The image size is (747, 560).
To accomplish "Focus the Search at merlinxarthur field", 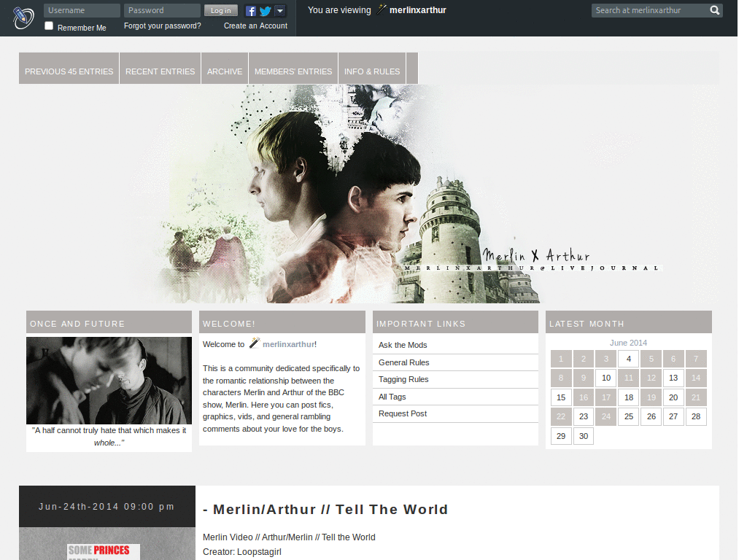I will tap(650, 10).
